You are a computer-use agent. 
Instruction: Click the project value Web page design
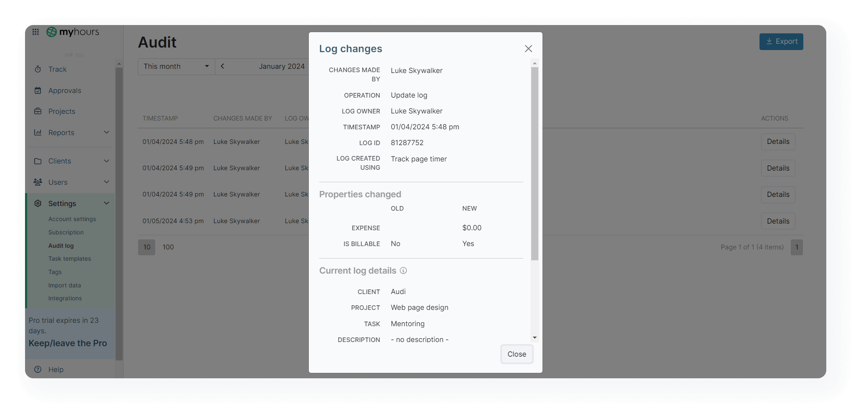click(419, 307)
